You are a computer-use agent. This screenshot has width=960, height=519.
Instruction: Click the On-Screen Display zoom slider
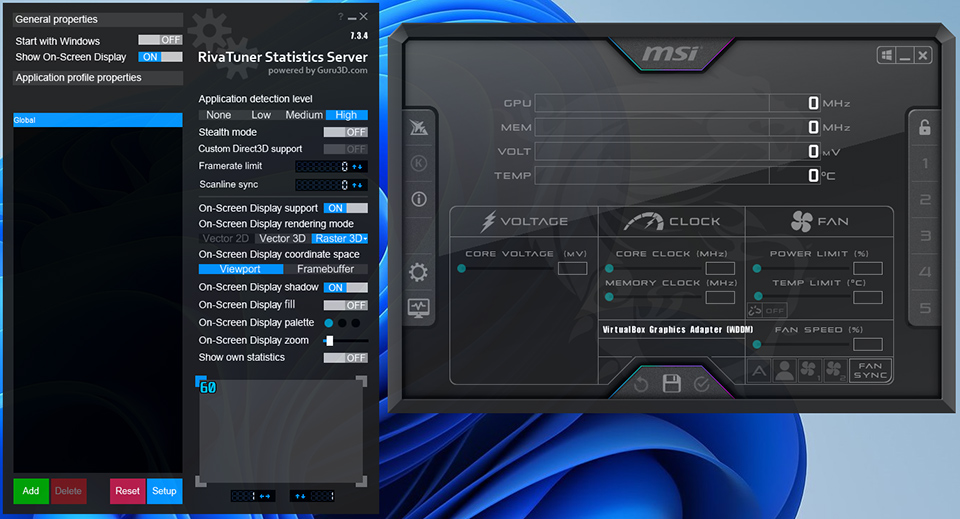(345, 341)
